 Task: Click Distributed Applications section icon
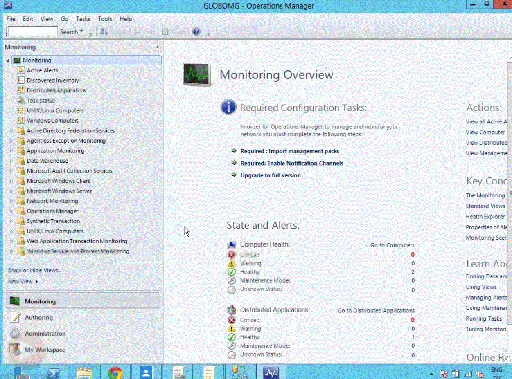coord(232,310)
